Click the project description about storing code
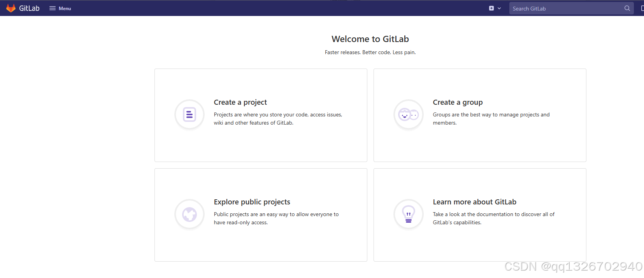Image resolution: width=644 pixels, height=278 pixels. [278, 119]
